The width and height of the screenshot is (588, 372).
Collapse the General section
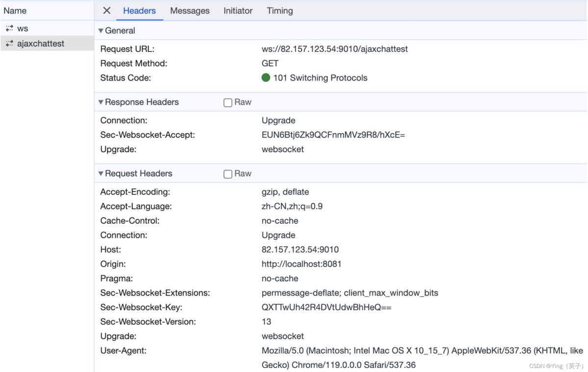[x=101, y=30]
